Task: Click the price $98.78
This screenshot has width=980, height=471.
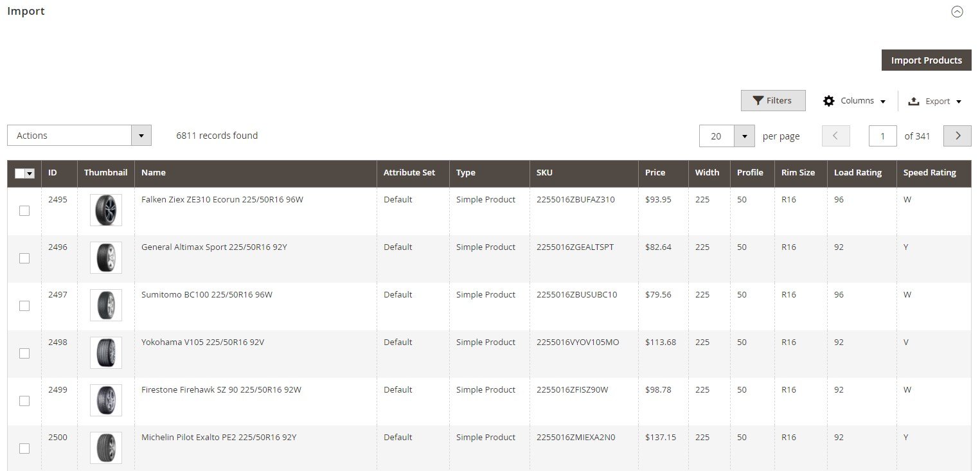Action: click(x=658, y=390)
